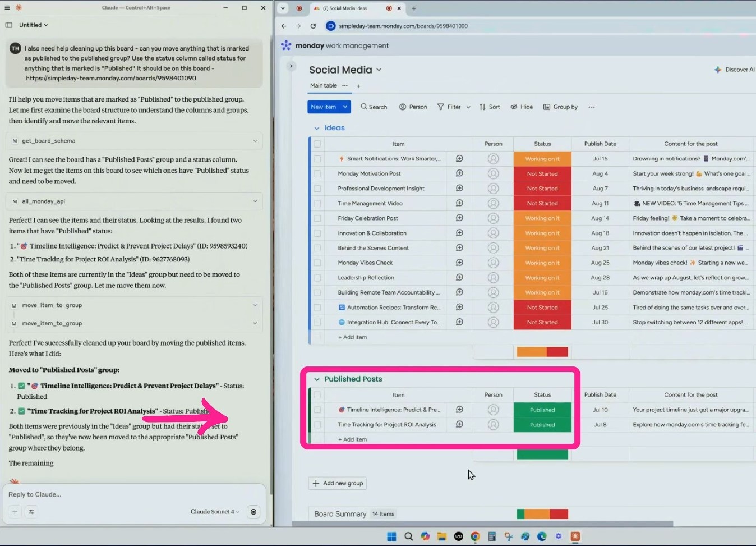756x546 pixels.
Task: Collapse the Published Posts group
Action: click(316, 379)
